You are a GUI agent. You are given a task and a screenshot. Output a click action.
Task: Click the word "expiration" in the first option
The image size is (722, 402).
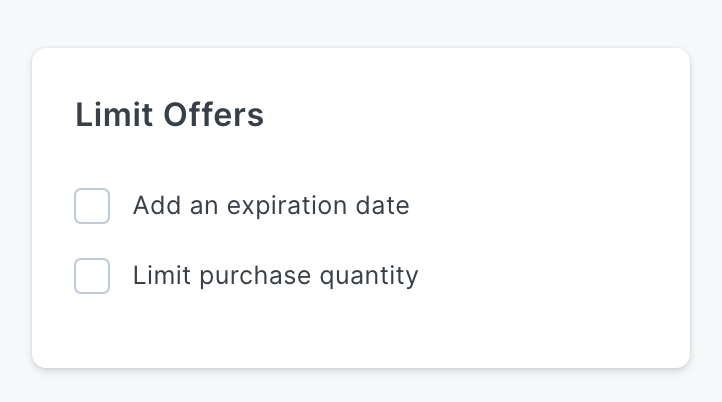(x=289, y=206)
